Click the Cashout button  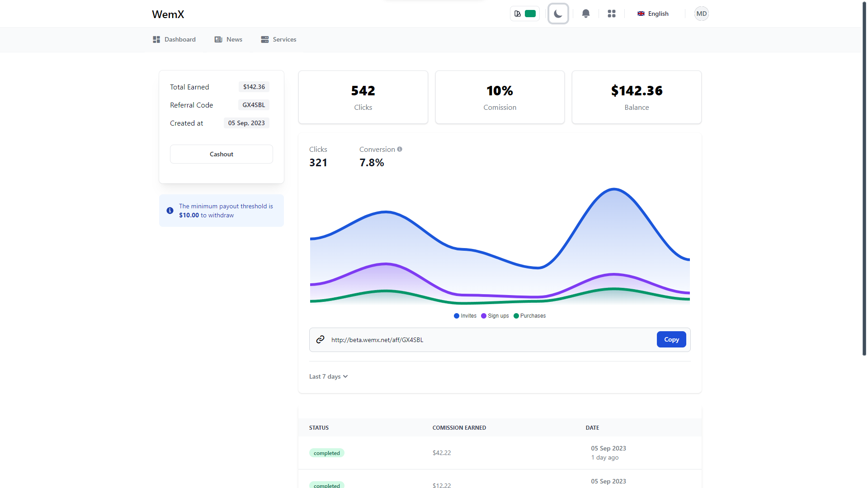pos(222,154)
